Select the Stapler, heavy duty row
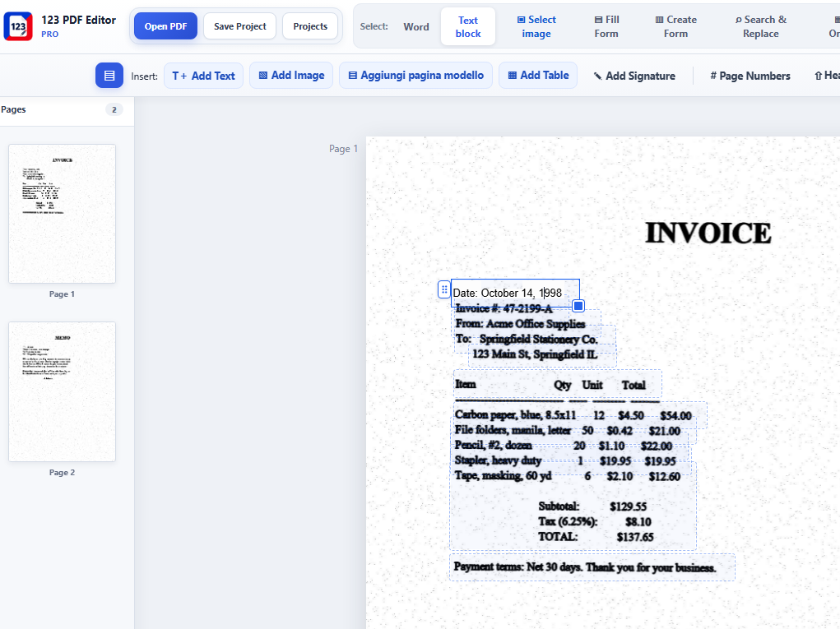The width and height of the screenshot is (840, 629). point(565,460)
